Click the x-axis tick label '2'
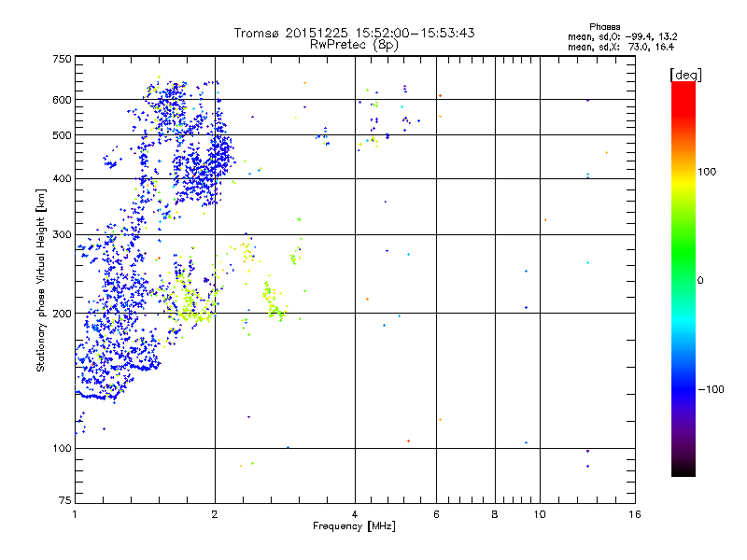This screenshot has height=560, width=747. tap(215, 514)
